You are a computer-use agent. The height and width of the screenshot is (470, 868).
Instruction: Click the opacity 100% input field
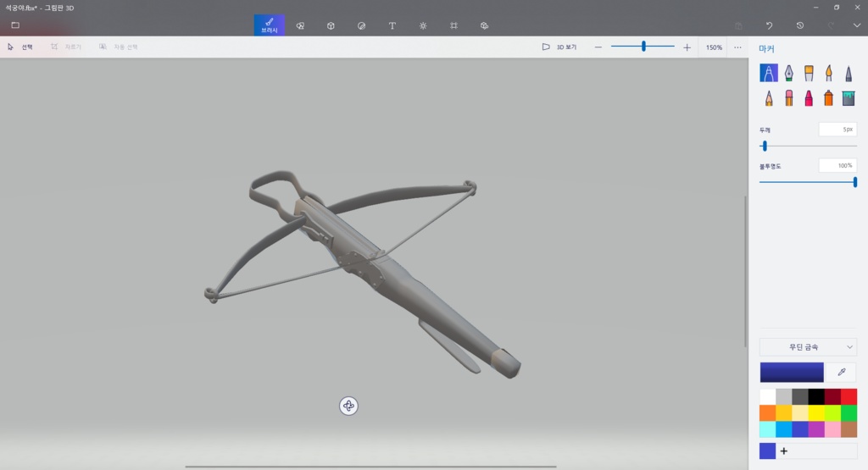(x=837, y=165)
